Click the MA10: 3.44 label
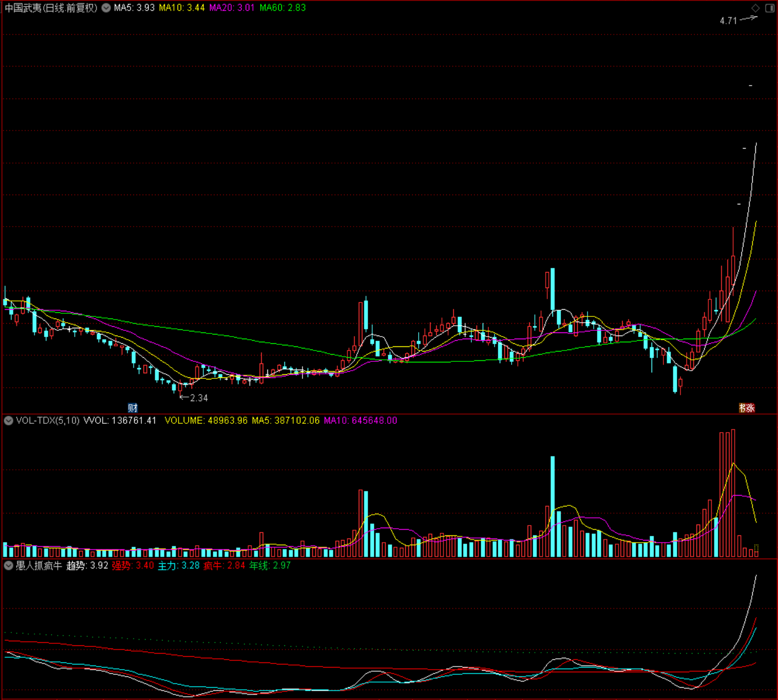The image size is (778, 700). pos(182,8)
